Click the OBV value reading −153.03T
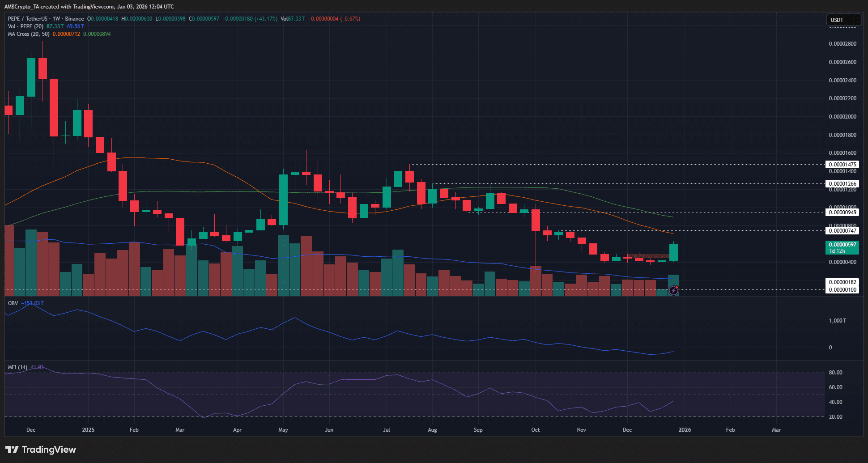 (x=32, y=303)
